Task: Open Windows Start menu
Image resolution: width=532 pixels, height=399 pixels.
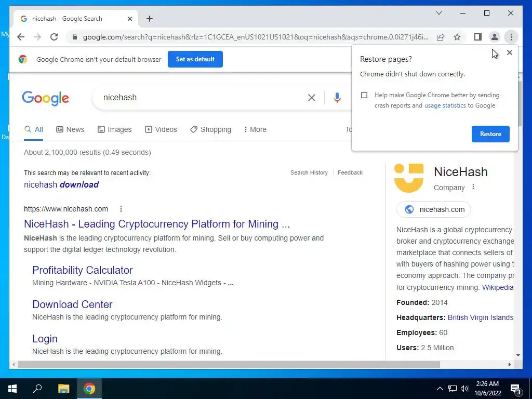Action: click(12, 389)
